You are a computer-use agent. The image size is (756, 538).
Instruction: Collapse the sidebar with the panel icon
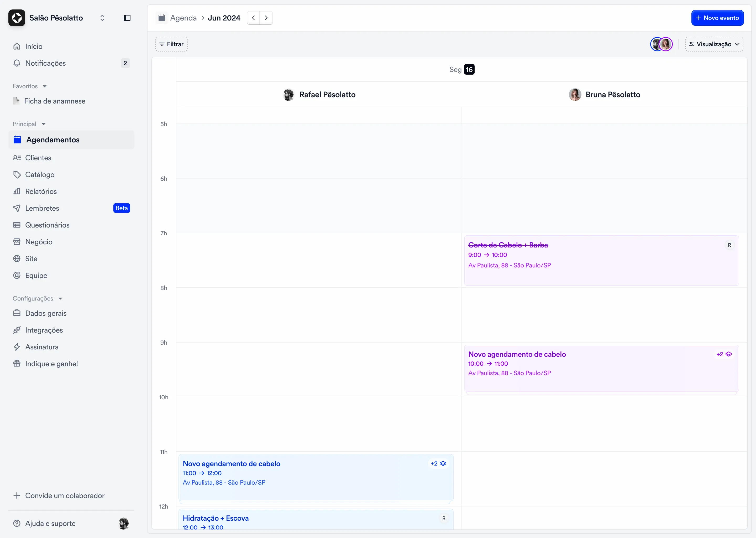pos(127,18)
